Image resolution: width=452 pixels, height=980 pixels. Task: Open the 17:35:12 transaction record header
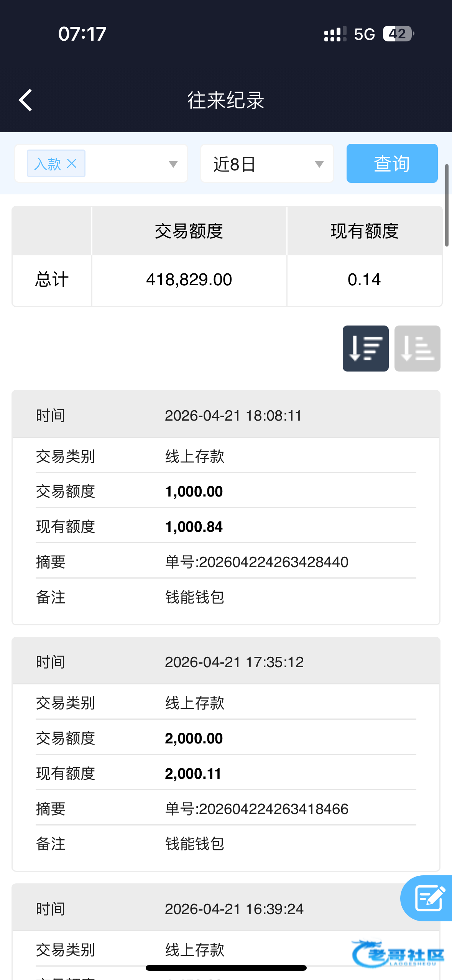click(226, 662)
